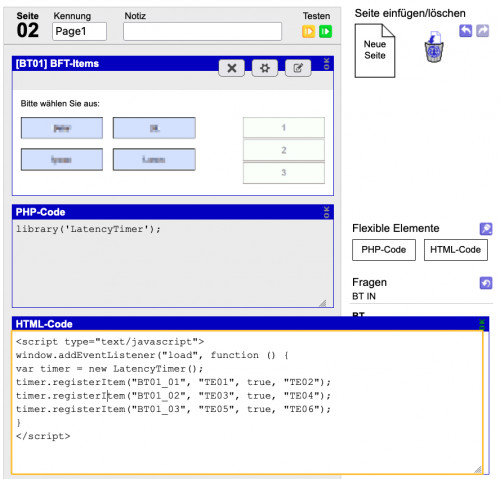Image resolution: width=500 pixels, height=479 pixels.
Task: Click the empty Notiz input field
Action: point(202,31)
